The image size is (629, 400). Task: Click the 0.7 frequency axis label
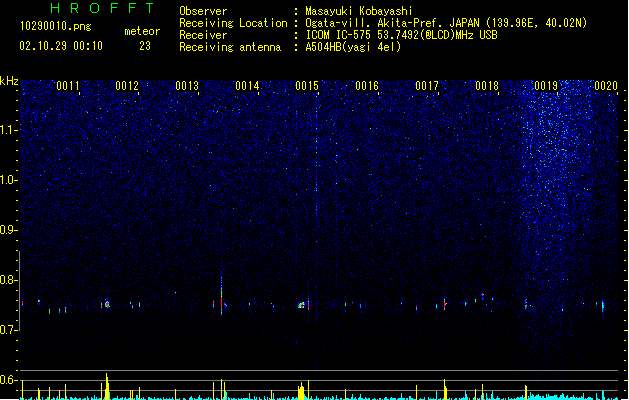[9, 330]
